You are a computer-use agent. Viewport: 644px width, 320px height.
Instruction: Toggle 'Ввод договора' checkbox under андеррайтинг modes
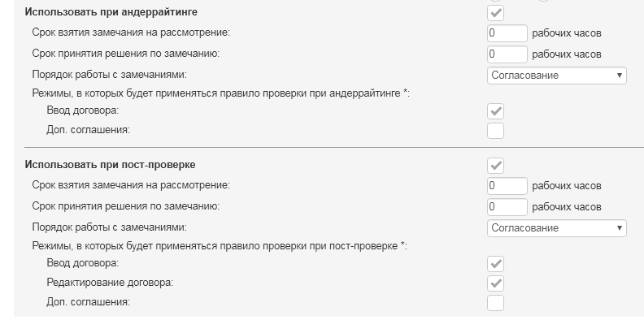(495, 111)
